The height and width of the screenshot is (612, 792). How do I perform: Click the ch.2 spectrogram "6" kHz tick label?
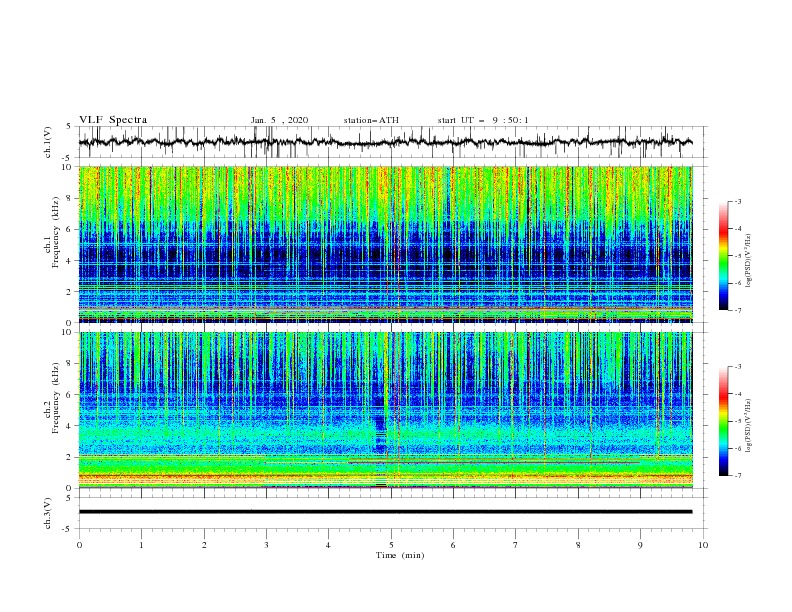[70, 394]
